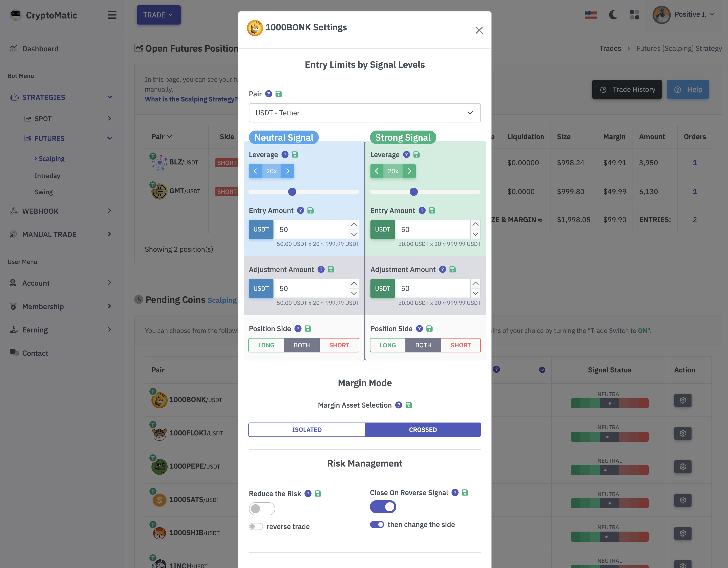Click help icon for Close On Reverse Signal
The image size is (728, 568).
455,493
